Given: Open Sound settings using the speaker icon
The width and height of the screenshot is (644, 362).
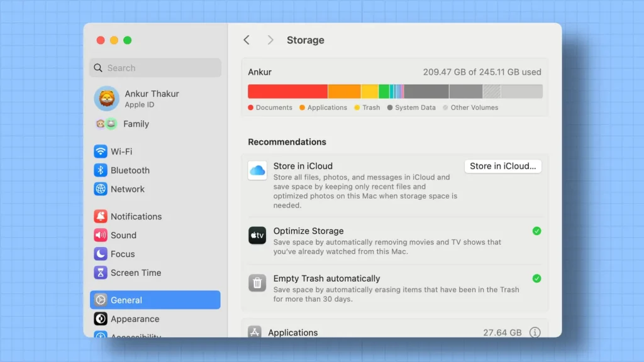Looking at the screenshot, I should 101,235.
